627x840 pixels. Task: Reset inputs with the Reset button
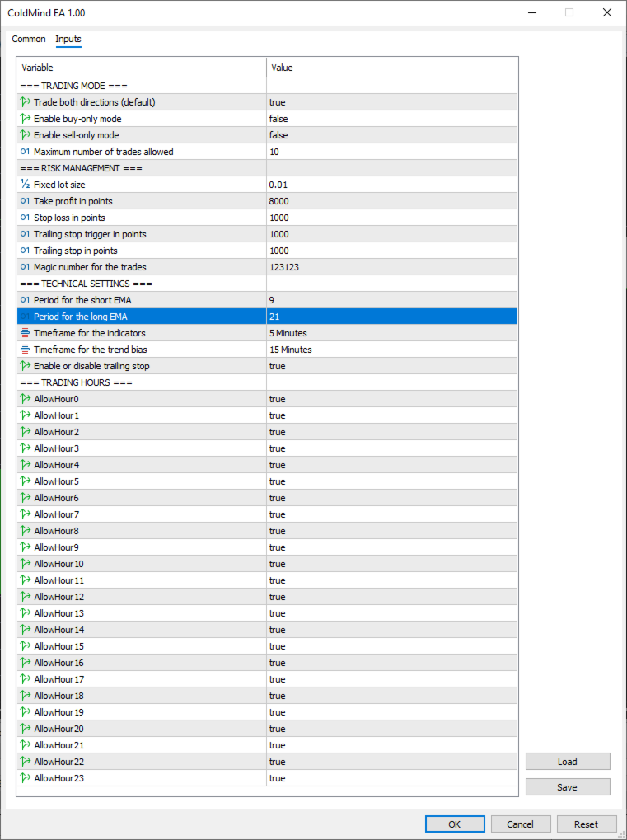(587, 824)
